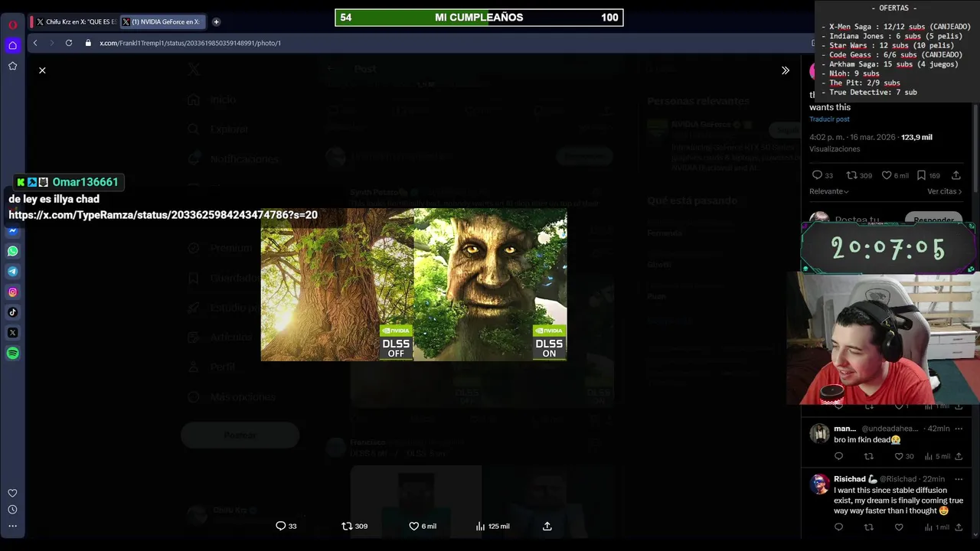
Task: Reply to Risichad's comment
Action: 838,527
